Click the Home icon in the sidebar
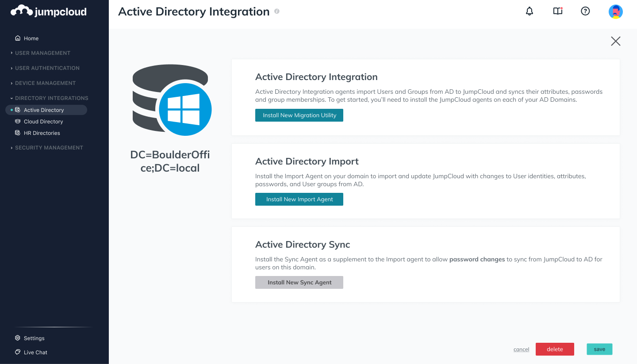 click(17, 38)
